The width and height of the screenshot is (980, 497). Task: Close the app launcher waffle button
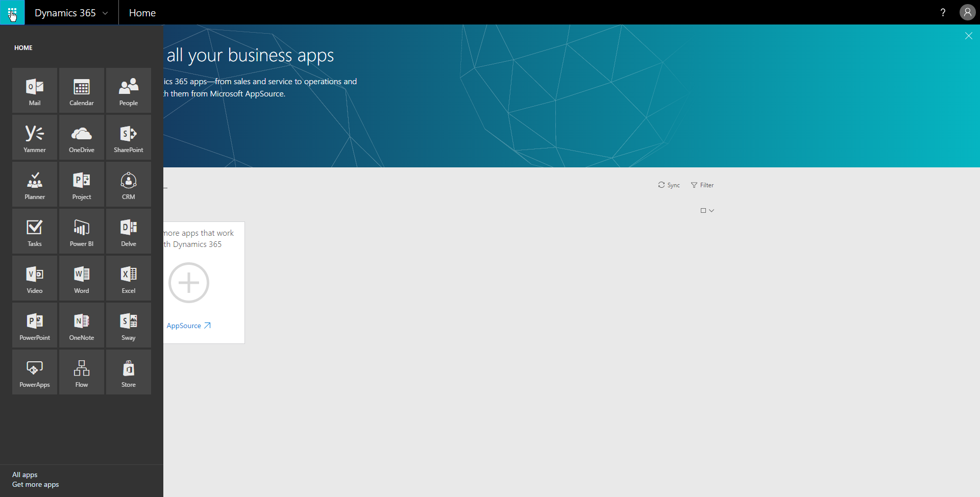tap(12, 12)
